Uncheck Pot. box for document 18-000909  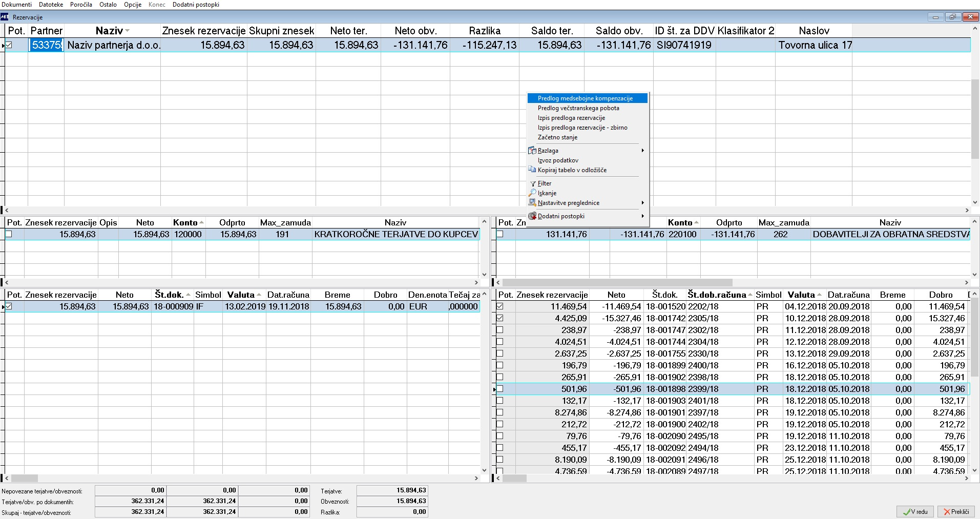[x=9, y=306]
